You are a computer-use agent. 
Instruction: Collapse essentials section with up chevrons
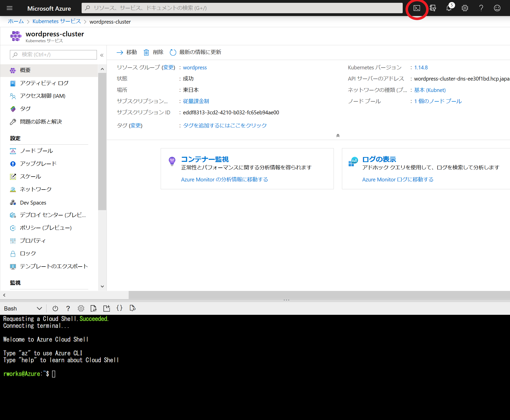(338, 135)
